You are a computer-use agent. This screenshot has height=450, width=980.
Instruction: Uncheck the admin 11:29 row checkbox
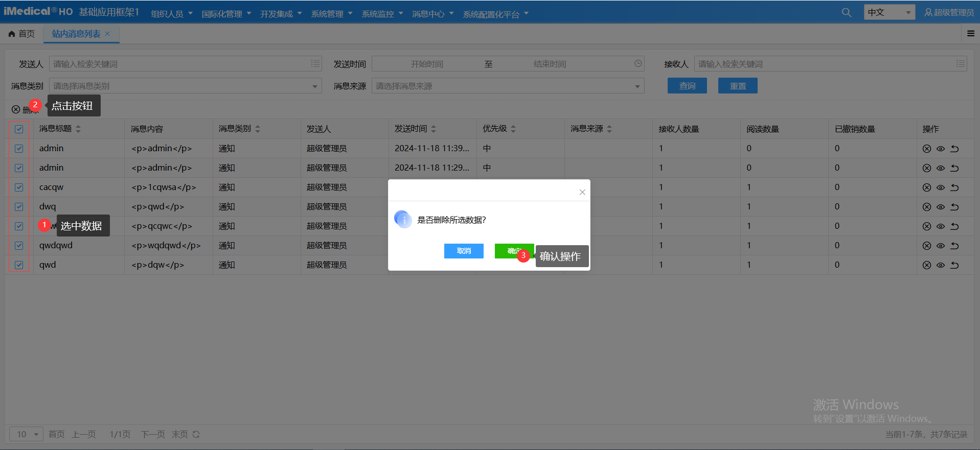tap(19, 168)
